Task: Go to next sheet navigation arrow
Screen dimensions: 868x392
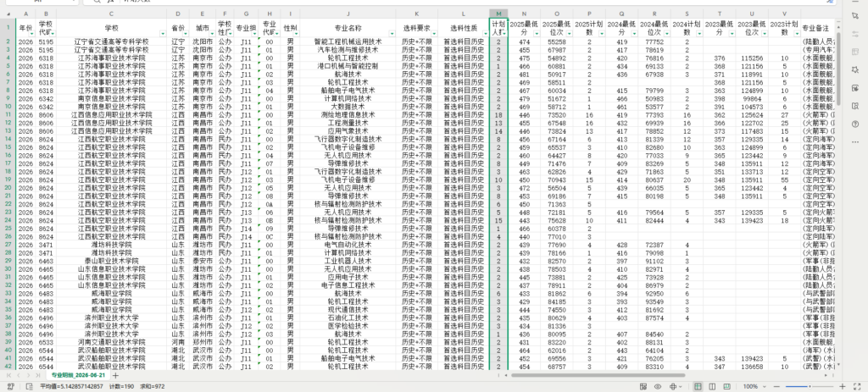Action: tap(27, 375)
